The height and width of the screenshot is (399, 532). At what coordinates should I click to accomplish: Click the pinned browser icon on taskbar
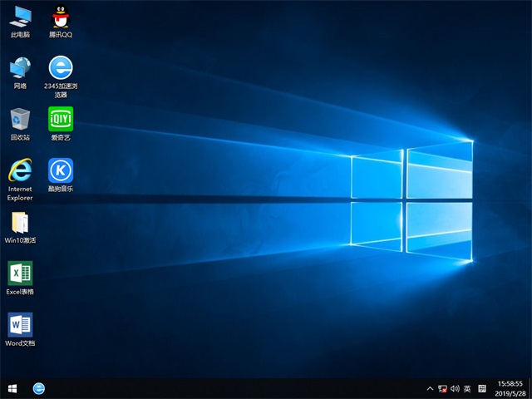tap(38, 388)
